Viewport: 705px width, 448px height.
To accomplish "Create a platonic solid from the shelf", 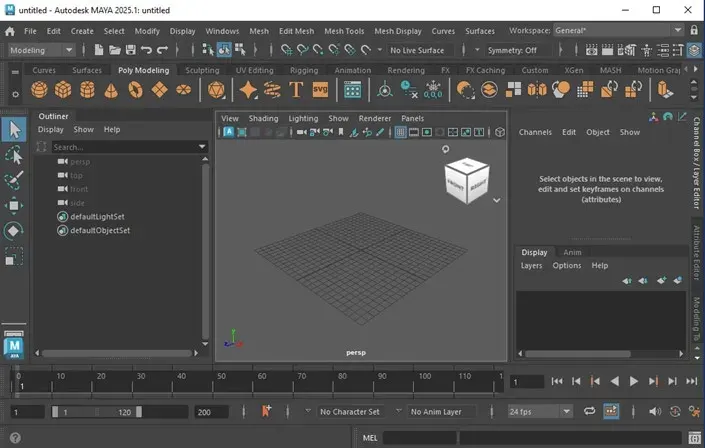I will click(x=216, y=90).
